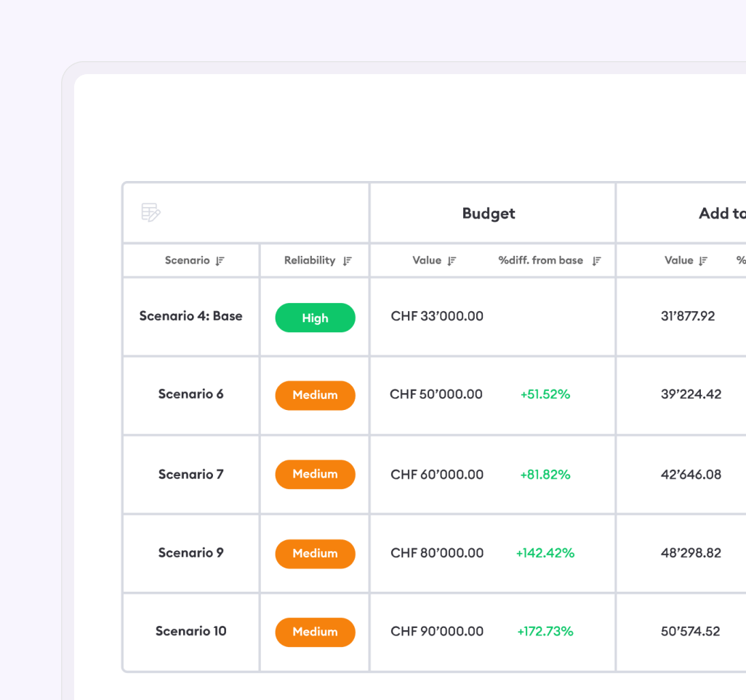Click Scenario 10 Medium reliability badge
The width and height of the screenshot is (746, 700).
pos(315,632)
